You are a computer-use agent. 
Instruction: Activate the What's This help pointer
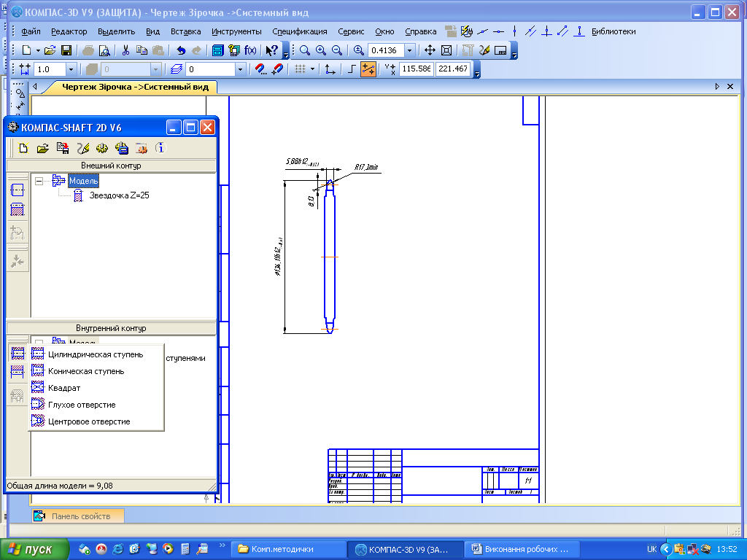(271, 50)
